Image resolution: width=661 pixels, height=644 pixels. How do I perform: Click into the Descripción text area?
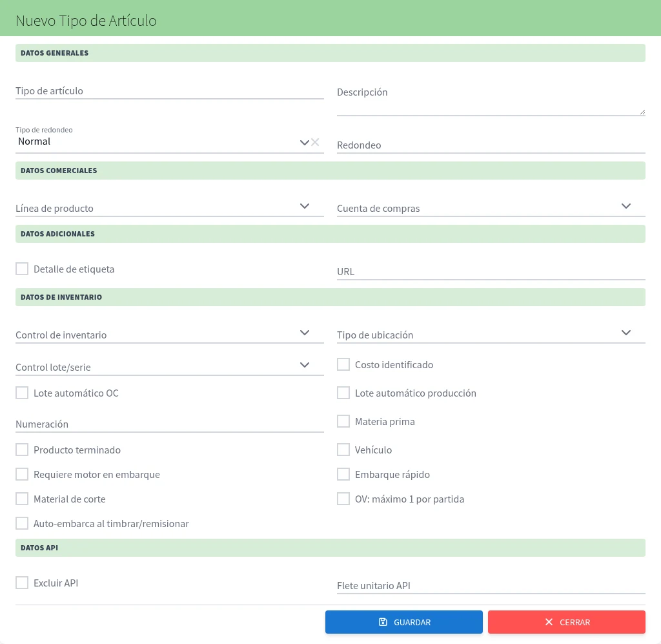click(491, 99)
